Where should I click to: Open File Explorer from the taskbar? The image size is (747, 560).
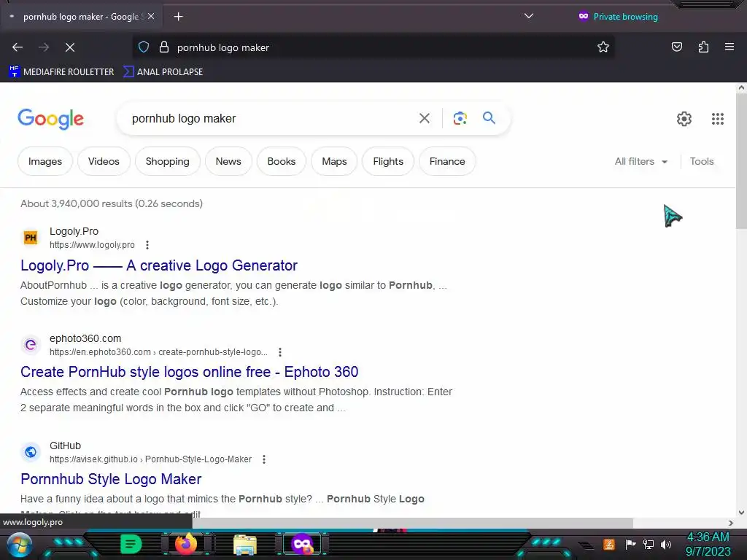coord(245,544)
